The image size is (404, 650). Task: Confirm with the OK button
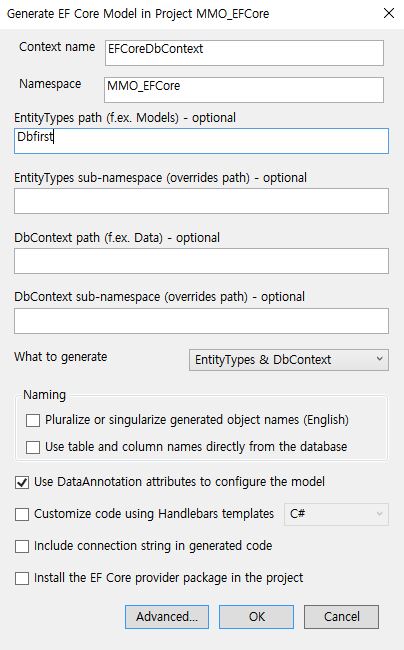tap(256, 617)
